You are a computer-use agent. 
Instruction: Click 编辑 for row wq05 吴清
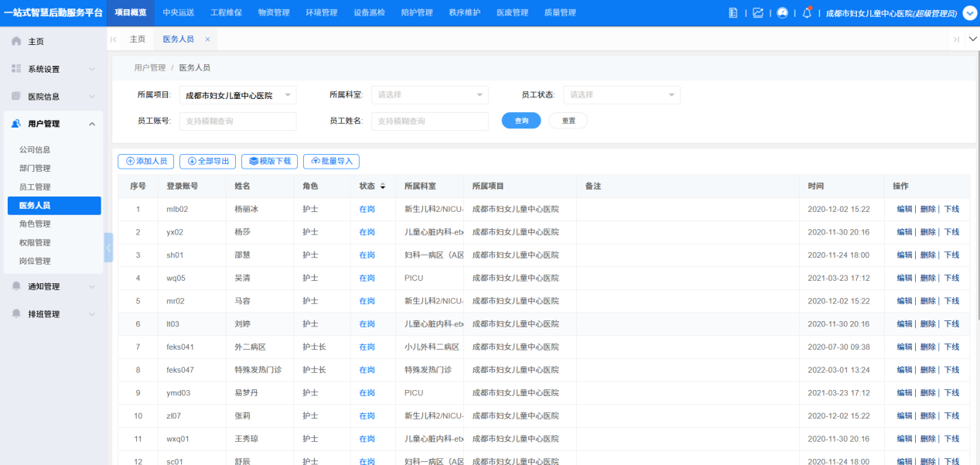click(x=904, y=278)
